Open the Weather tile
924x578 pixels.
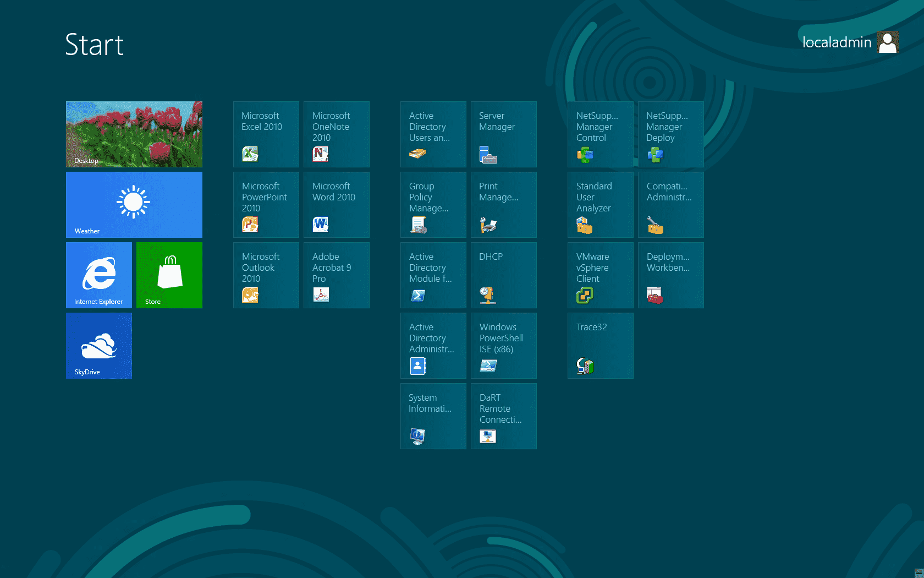coord(134,205)
